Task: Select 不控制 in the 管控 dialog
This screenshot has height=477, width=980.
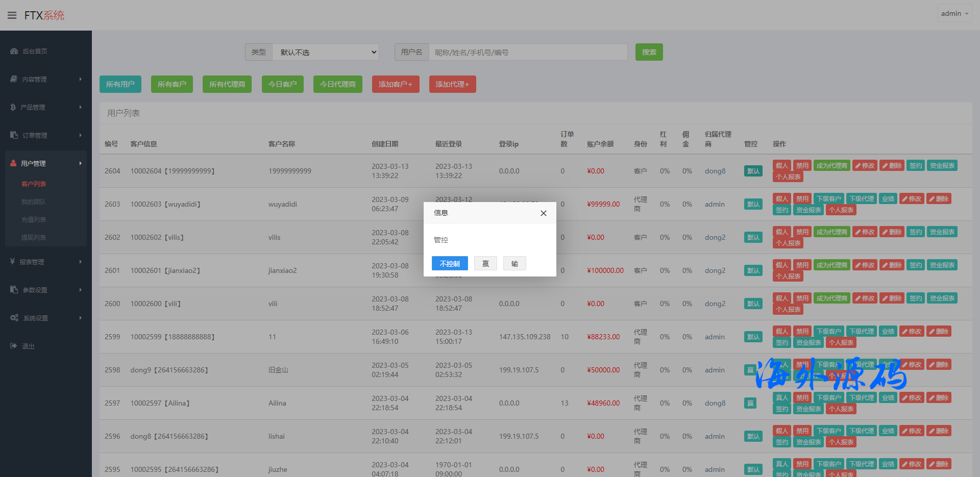Action: (x=449, y=264)
